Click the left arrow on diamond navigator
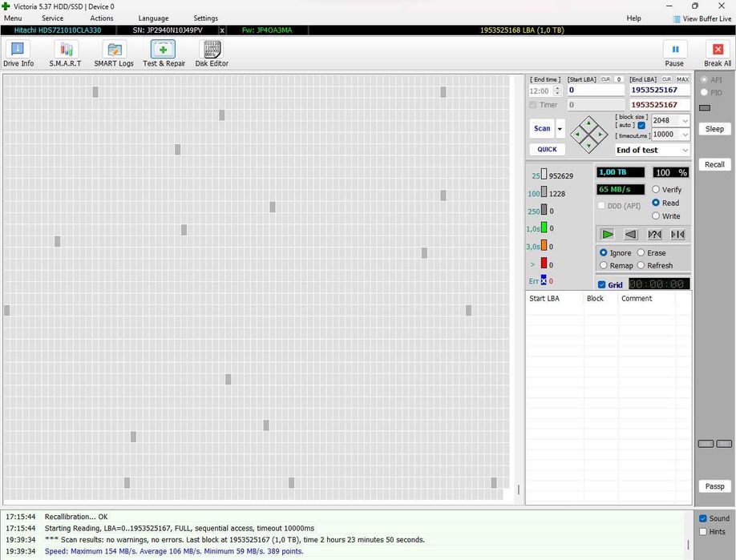The image size is (736, 560). point(577,135)
